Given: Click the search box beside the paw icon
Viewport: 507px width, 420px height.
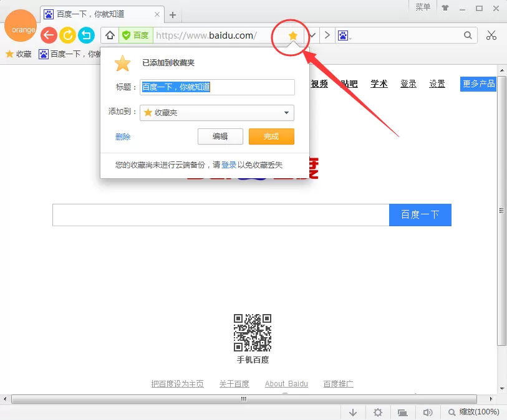Looking at the screenshot, I should [407, 36].
